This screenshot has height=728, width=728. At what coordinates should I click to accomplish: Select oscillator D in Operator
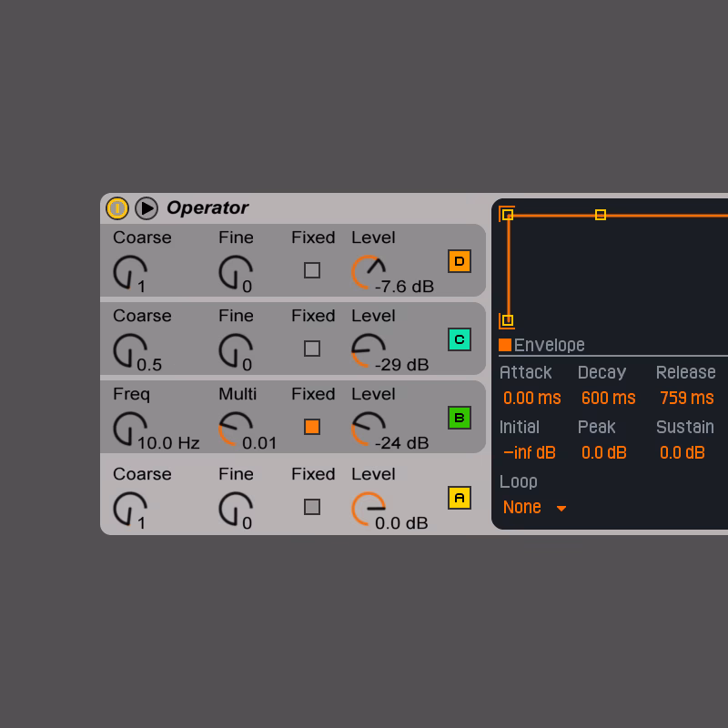(x=459, y=261)
